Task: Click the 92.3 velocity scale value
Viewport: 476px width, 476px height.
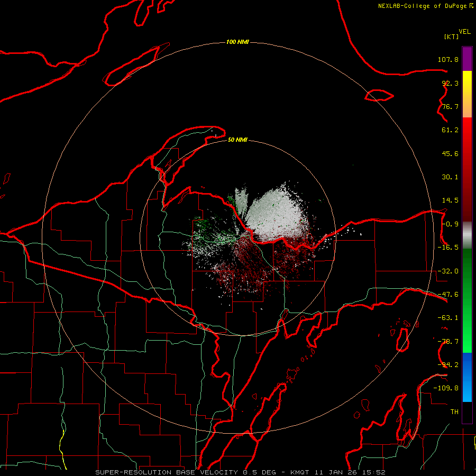Action: pyautogui.click(x=450, y=83)
